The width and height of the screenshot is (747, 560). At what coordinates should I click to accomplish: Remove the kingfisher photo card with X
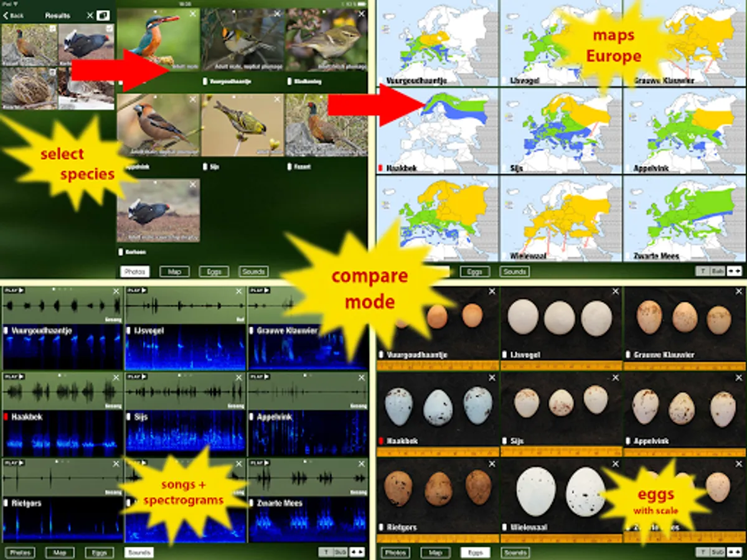192,14
